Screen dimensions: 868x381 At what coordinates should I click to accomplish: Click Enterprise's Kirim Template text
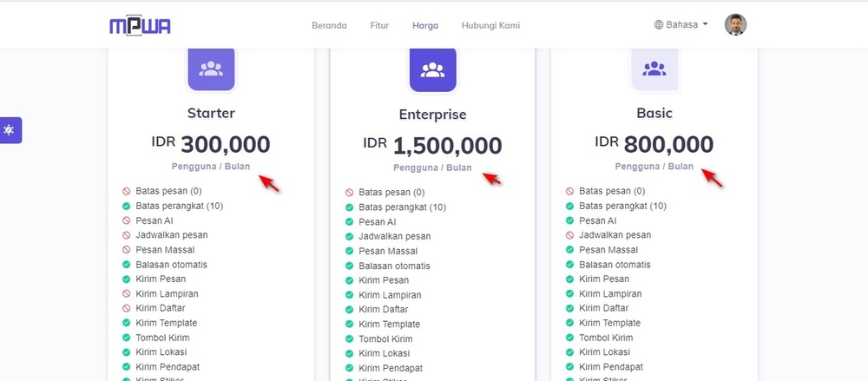tap(389, 325)
